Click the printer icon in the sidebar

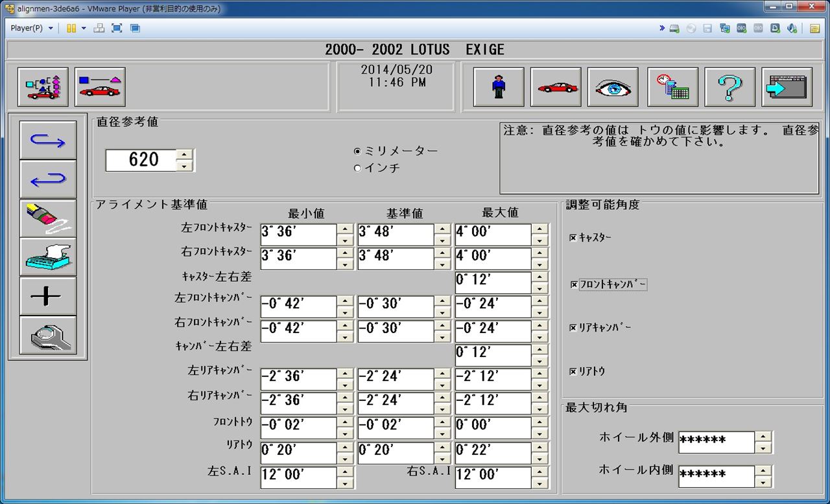point(48,257)
